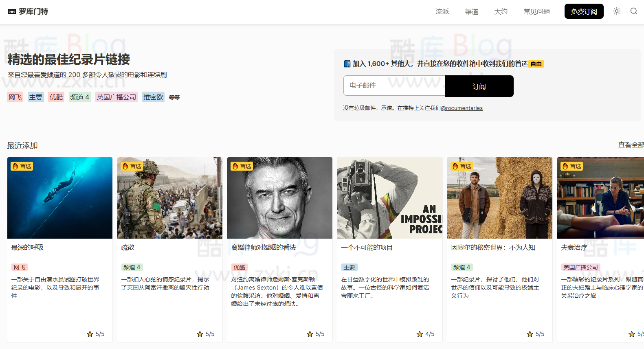The width and height of the screenshot is (644, 349).
Task: Click the 离婚律师 card description text
Action: coord(277,292)
